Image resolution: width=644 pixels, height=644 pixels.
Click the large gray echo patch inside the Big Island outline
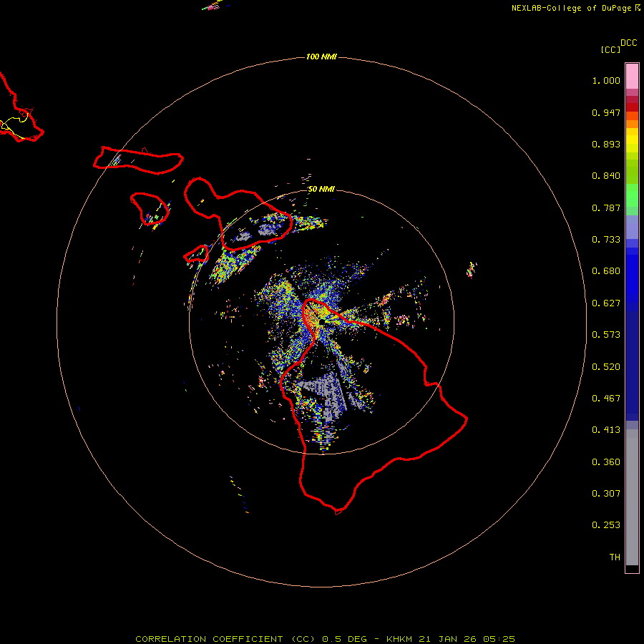click(x=326, y=394)
